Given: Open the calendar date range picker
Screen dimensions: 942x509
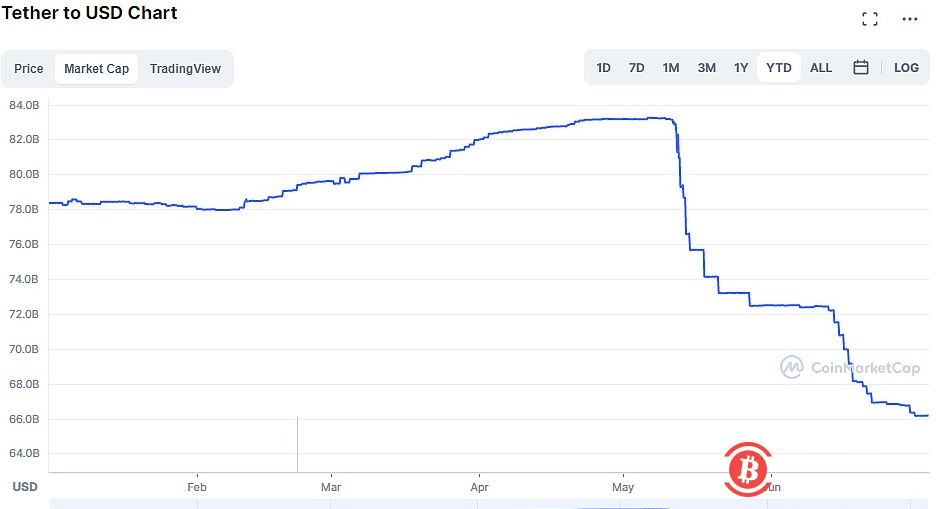Looking at the screenshot, I should (860, 68).
